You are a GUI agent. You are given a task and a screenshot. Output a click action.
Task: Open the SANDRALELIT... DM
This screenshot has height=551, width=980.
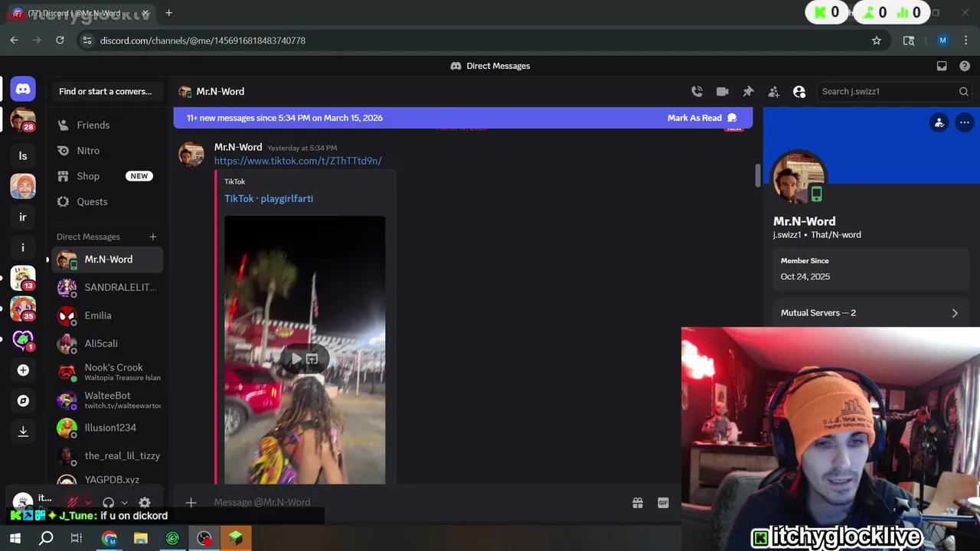[x=107, y=287]
